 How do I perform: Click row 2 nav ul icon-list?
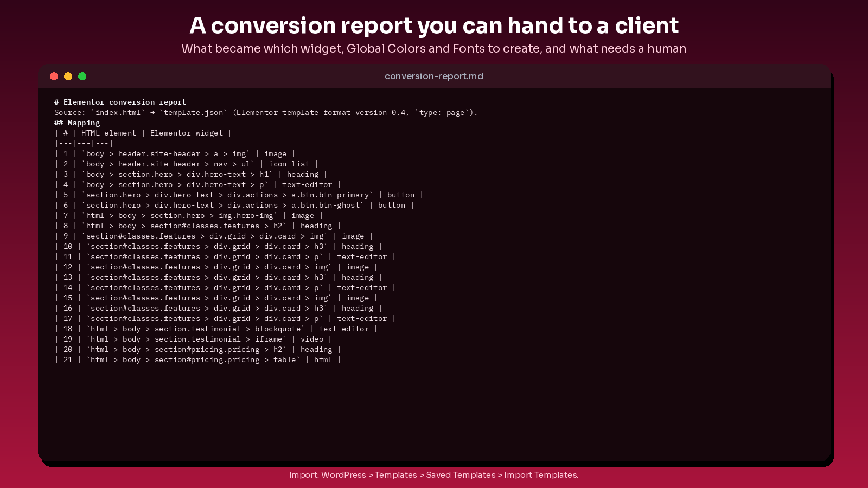[x=186, y=164]
